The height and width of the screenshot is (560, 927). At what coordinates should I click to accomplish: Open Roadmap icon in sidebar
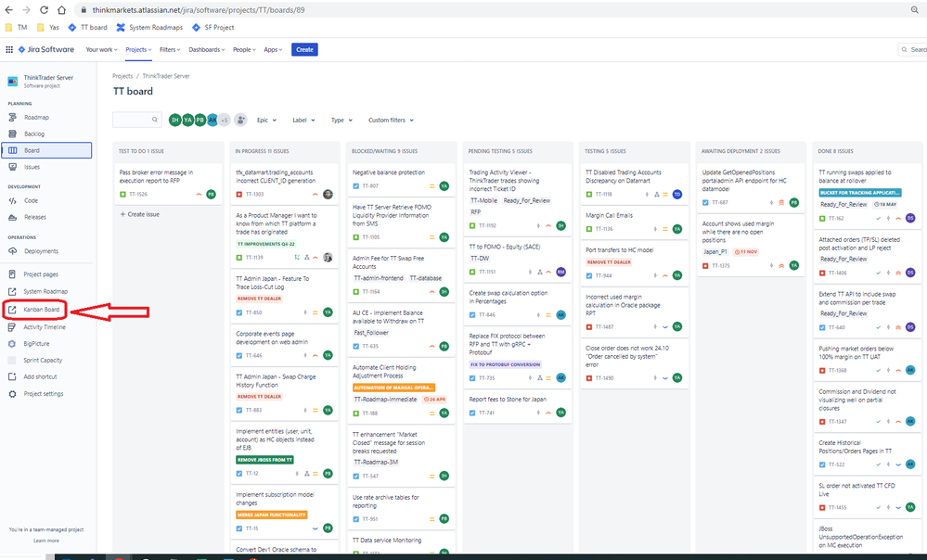click(12, 118)
